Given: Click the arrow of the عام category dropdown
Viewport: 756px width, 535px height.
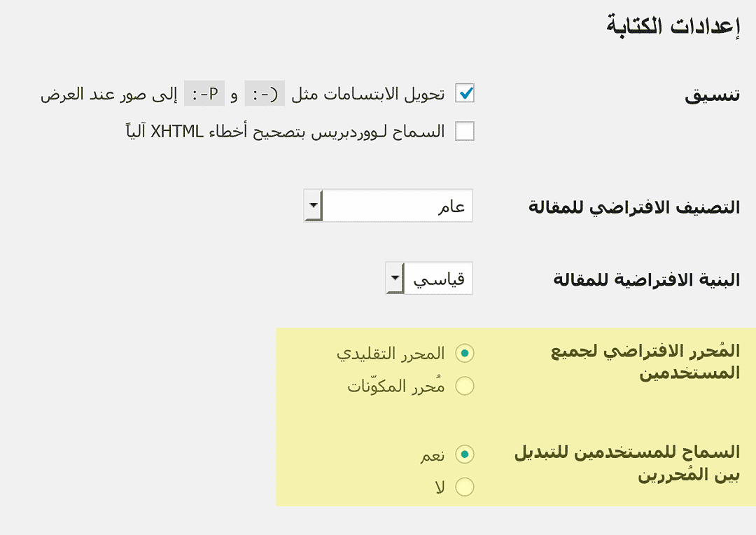Looking at the screenshot, I should click(x=313, y=206).
